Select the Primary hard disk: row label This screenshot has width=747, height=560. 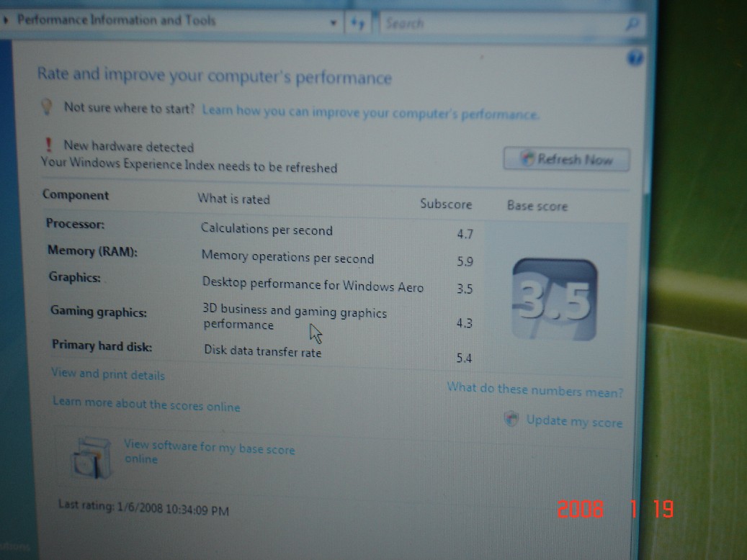pyautogui.click(x=102, y=346)
